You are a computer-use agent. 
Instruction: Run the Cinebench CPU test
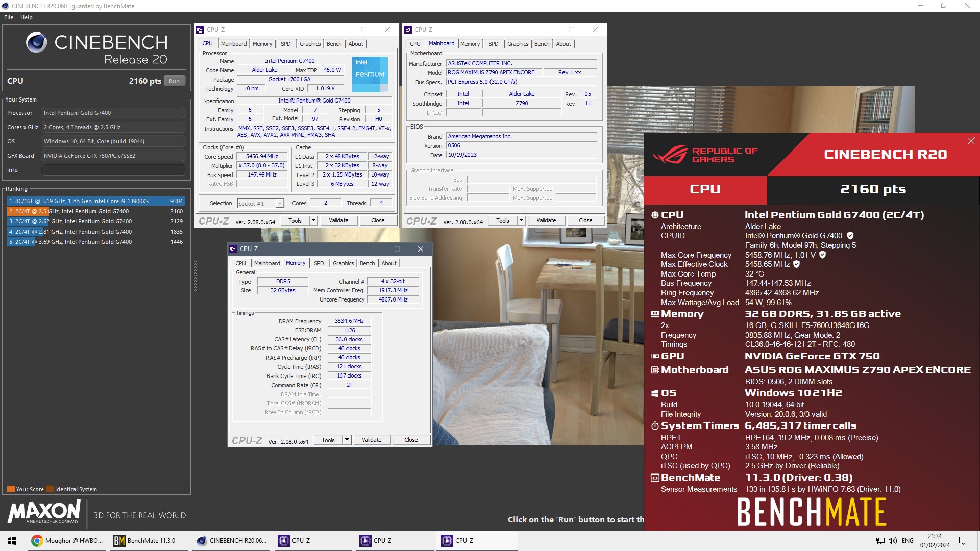pos(174,81)
